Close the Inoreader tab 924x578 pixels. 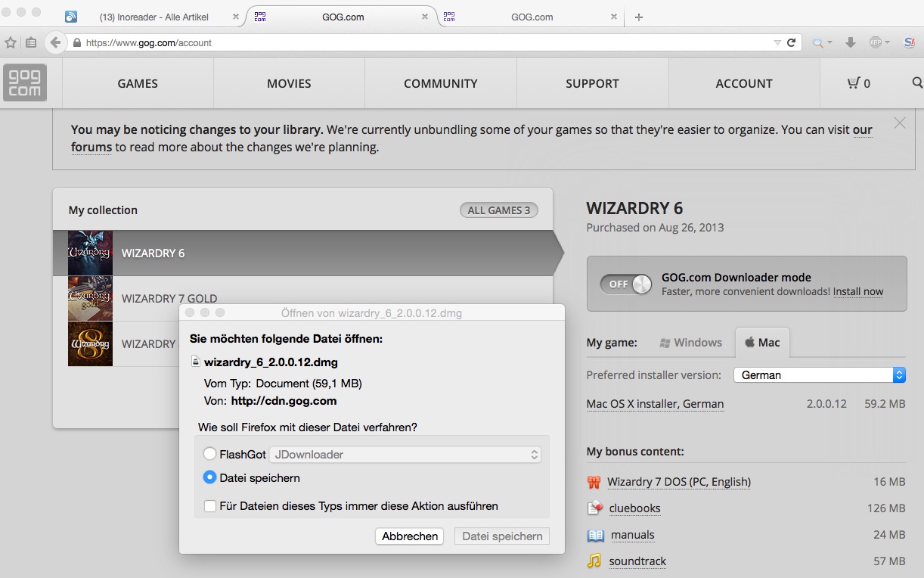236,17
